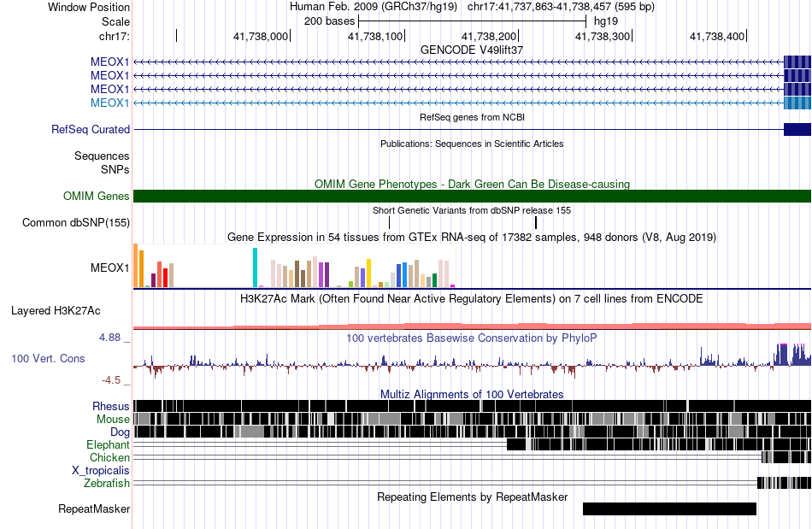Image resolution: width=812 pixels, height=529 pixels.
Task: Click the RepeatMasker track label
Action: click(94, 508)
